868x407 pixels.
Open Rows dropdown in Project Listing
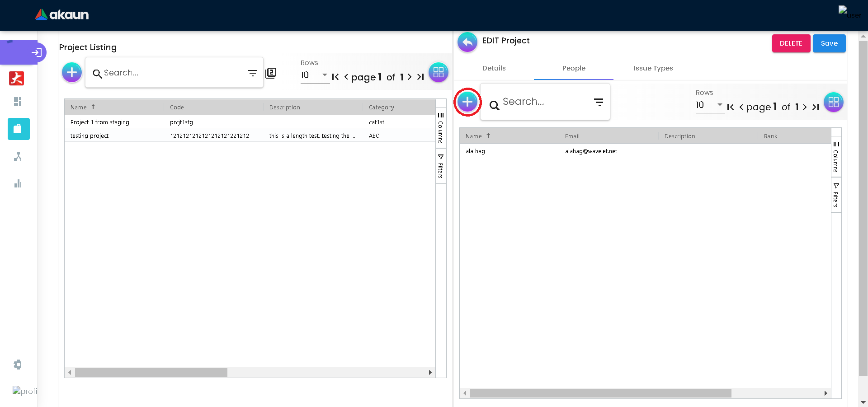(x=314, y=75)
